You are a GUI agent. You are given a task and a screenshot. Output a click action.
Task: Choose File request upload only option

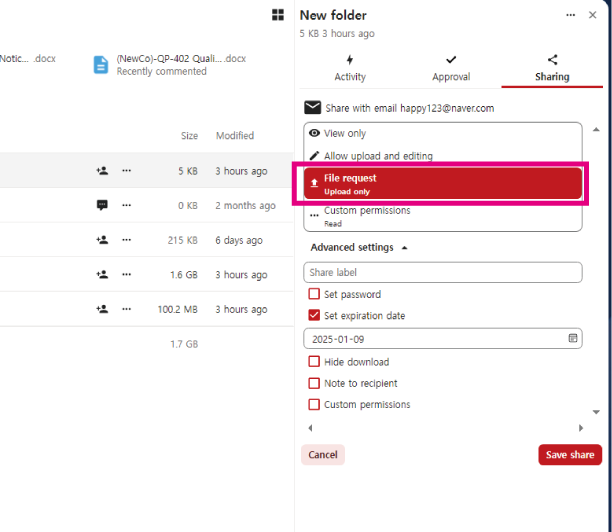(442, 183)
